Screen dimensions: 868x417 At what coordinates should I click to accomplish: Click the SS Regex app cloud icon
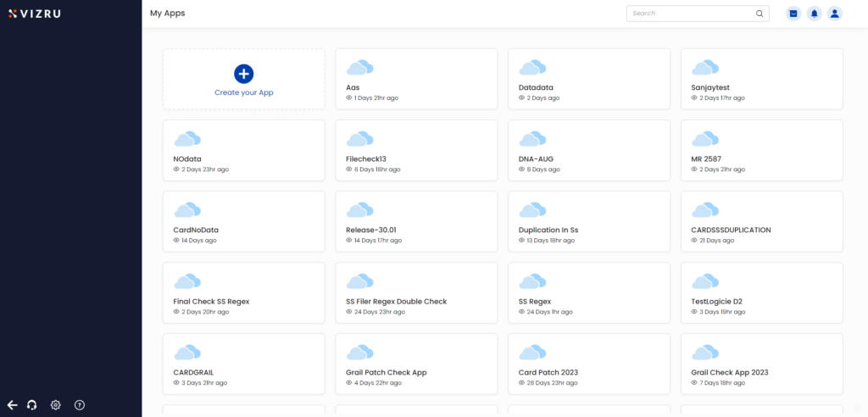532,281
